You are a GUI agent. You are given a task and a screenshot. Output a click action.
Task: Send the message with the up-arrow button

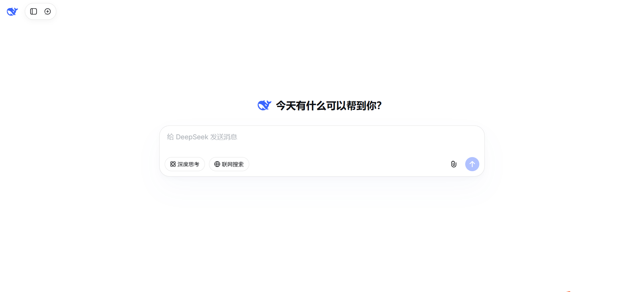(x=472, y=164)
